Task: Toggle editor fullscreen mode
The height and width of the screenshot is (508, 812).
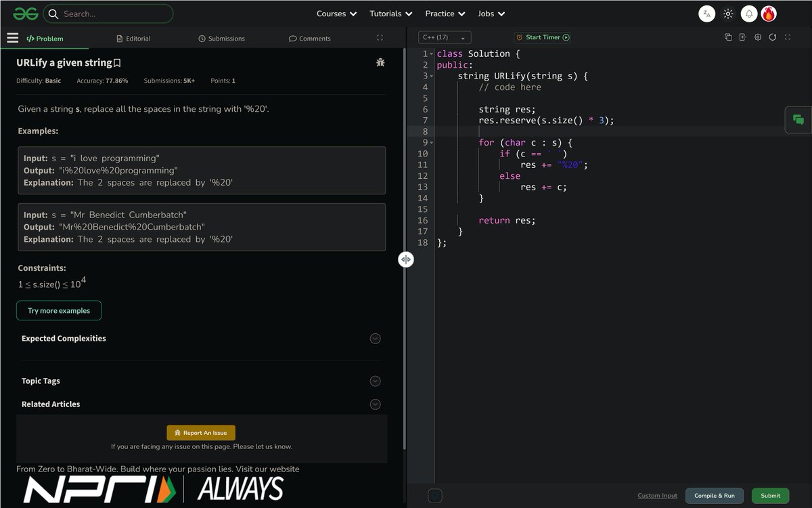Action: click(x=788, y=37)
